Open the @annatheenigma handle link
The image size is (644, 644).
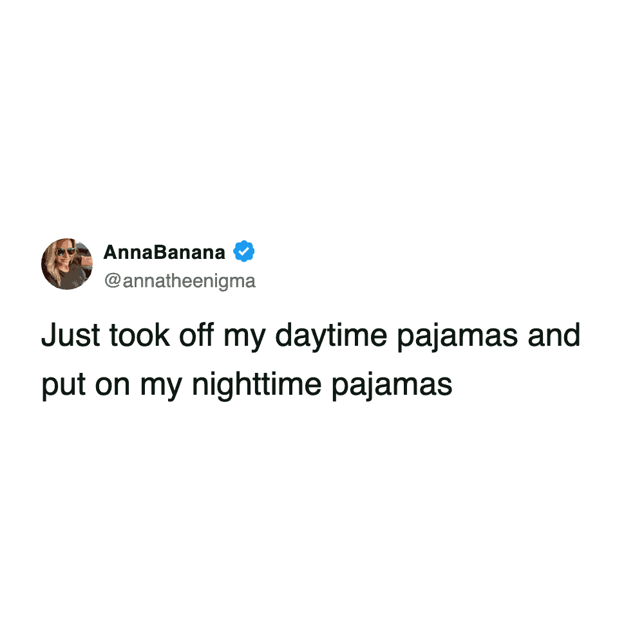coord(180,281)
